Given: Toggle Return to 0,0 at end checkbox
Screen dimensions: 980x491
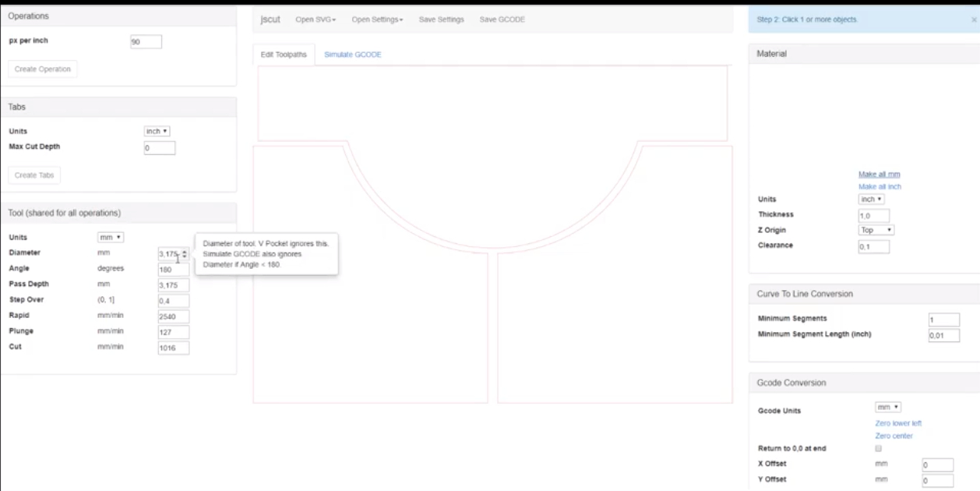Looking at the screenshot, I should (x=879, y=449).
